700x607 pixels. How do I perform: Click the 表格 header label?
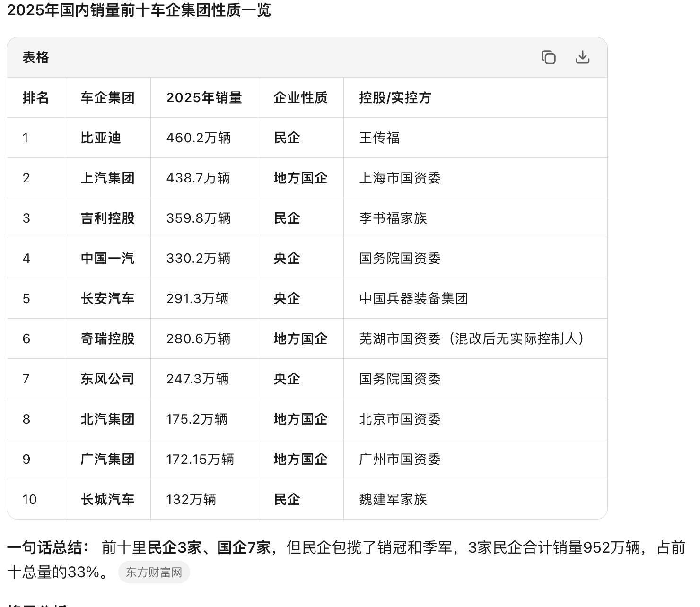(x=36, y=57)
